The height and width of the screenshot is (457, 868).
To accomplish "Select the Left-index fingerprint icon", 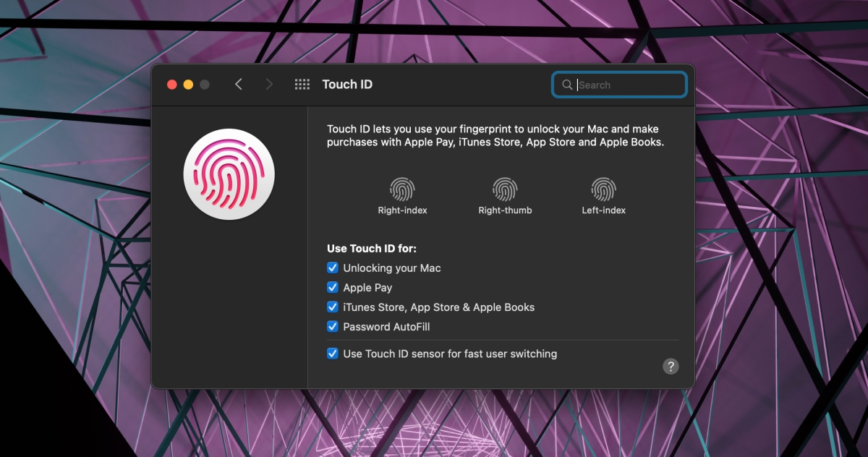I will click(x=603, y=189).
